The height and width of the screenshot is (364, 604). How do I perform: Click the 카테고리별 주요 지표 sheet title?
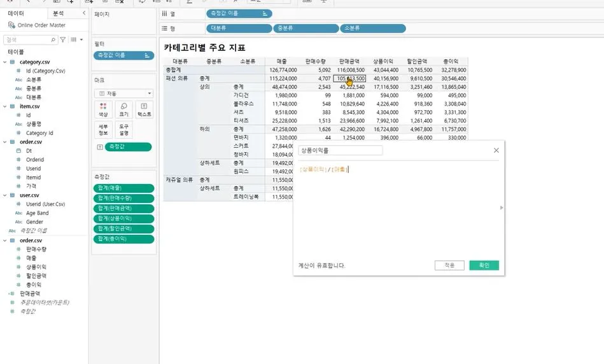pyautogui.click(x=204, y=47)
